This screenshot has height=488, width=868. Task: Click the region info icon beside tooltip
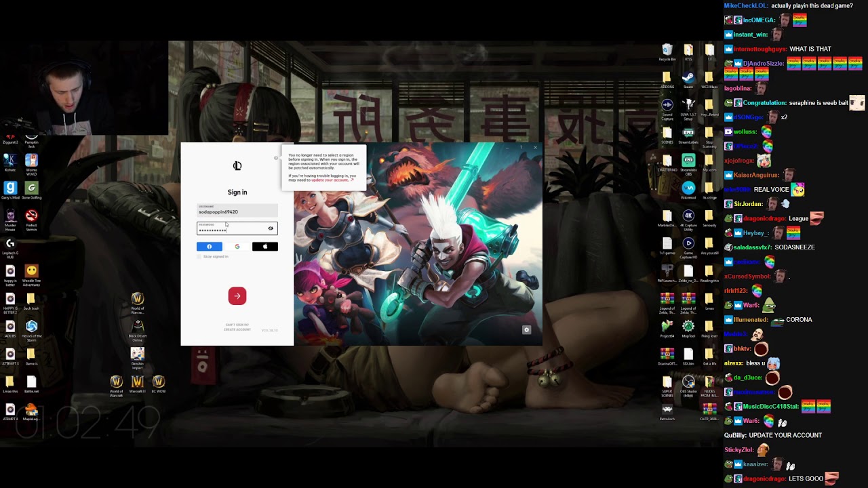coord(276,158)
